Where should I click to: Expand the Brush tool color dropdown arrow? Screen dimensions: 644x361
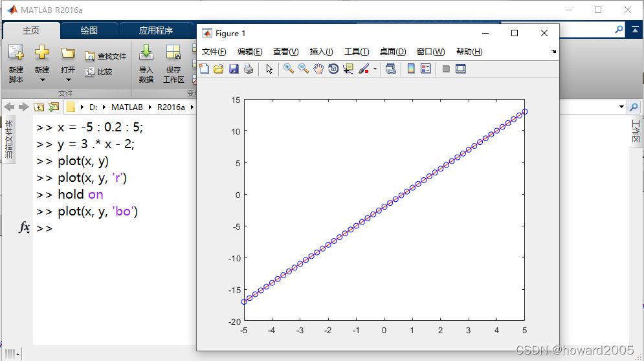tap(375, 69)
